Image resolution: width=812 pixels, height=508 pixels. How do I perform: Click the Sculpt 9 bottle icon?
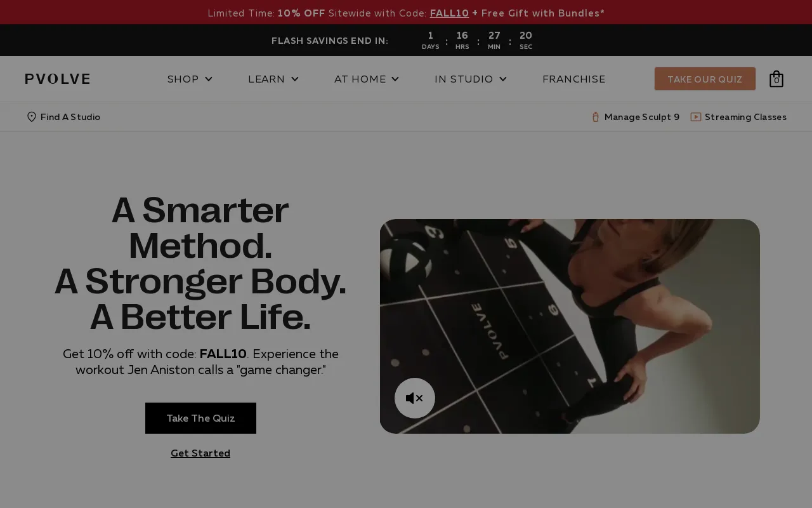596,117
